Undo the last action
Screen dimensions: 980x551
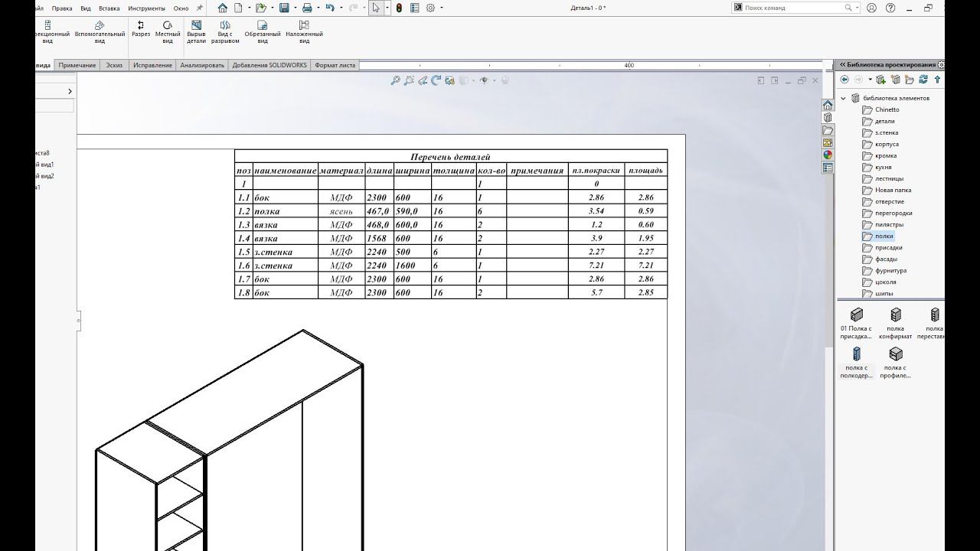(x=329, y=8)
